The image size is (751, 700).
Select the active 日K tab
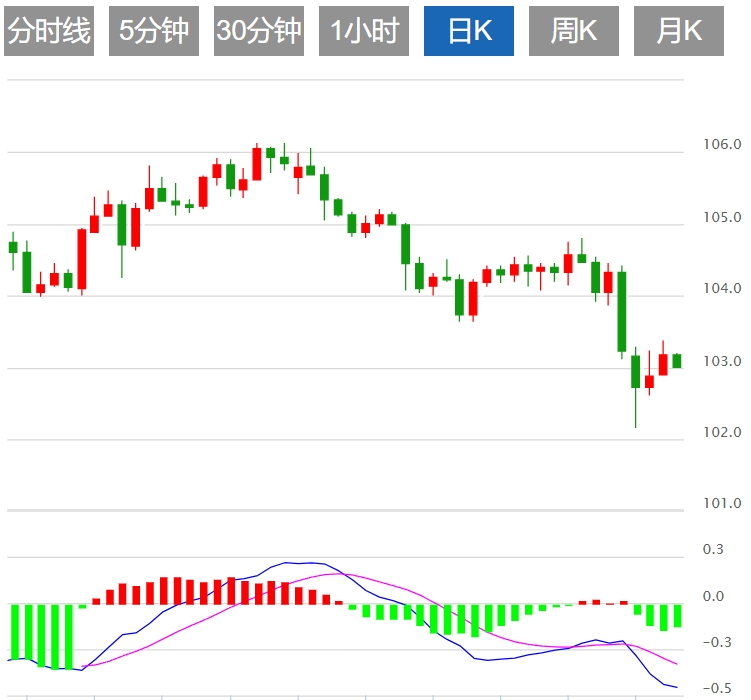coord(469,32)
